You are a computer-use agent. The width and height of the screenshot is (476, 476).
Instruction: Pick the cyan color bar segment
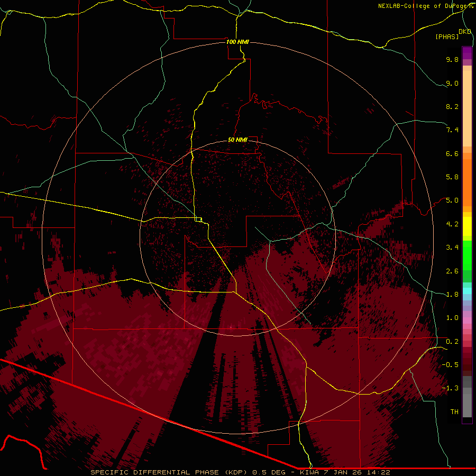467,291
